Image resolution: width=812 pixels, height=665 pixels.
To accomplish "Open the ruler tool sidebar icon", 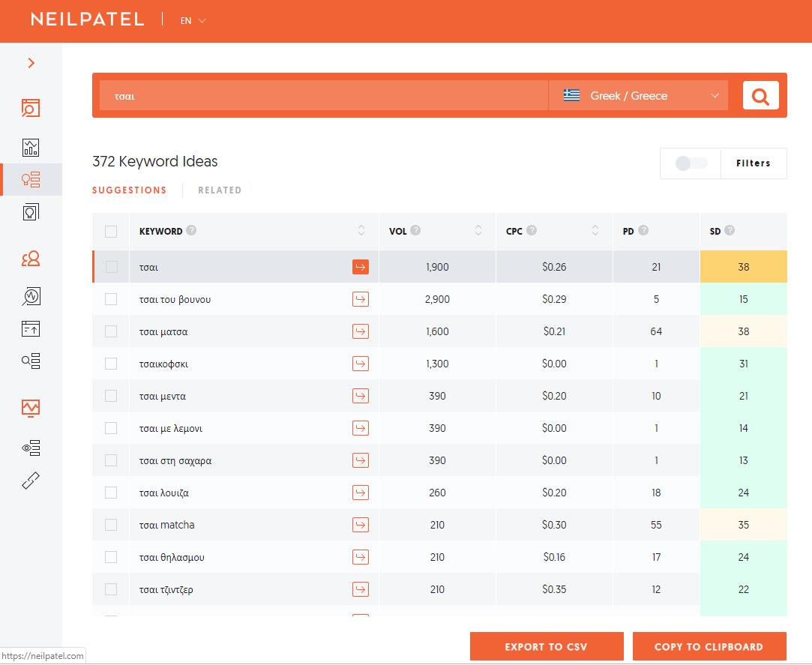I will click(x=31, y=481).
